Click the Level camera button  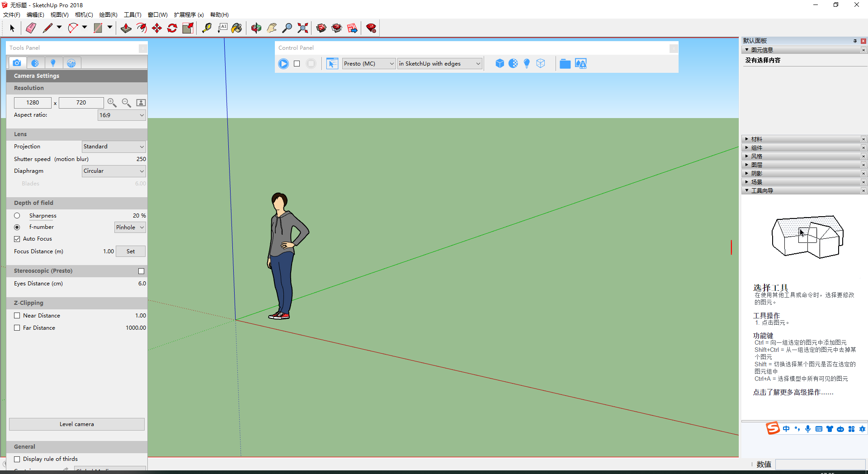77,424
